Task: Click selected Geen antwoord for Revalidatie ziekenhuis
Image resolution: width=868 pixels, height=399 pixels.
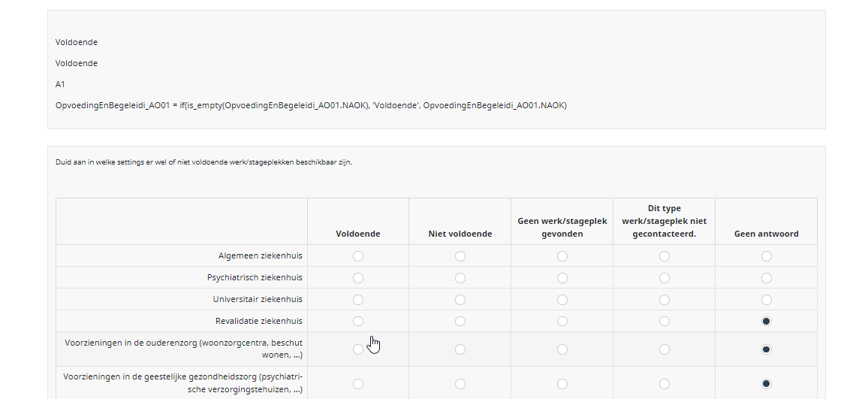Action: tap(766, 322)
